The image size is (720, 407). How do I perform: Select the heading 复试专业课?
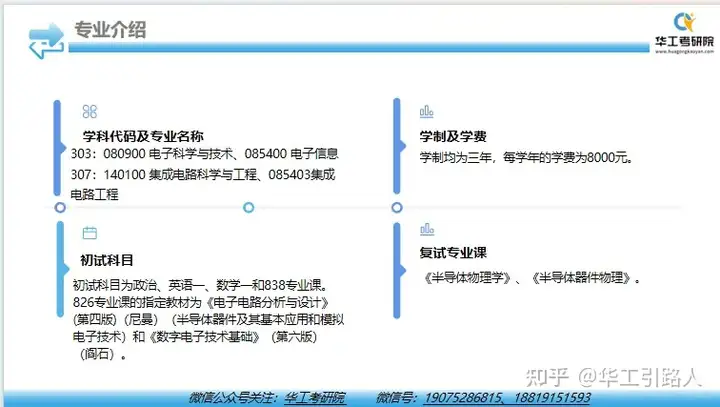coord(453,253)
